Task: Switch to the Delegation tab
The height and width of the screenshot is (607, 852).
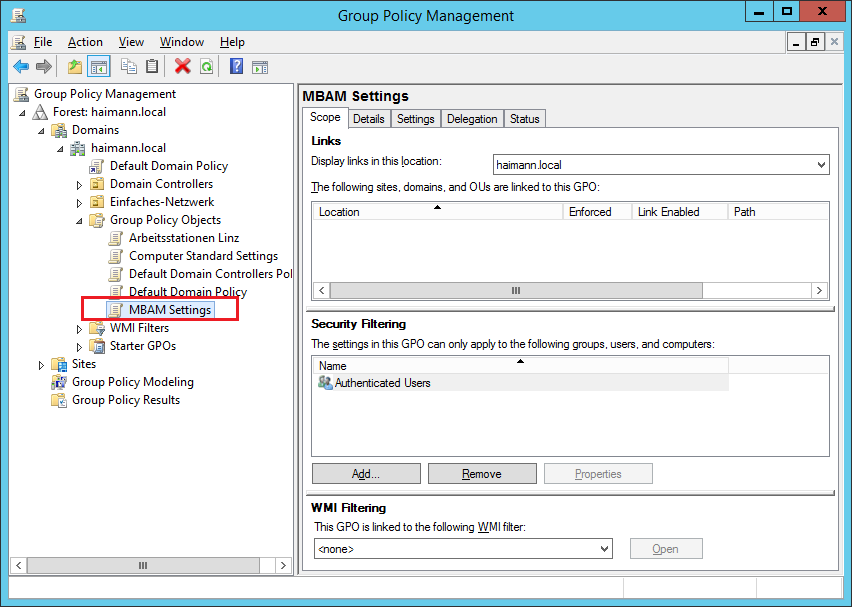Action: [472, 118]
